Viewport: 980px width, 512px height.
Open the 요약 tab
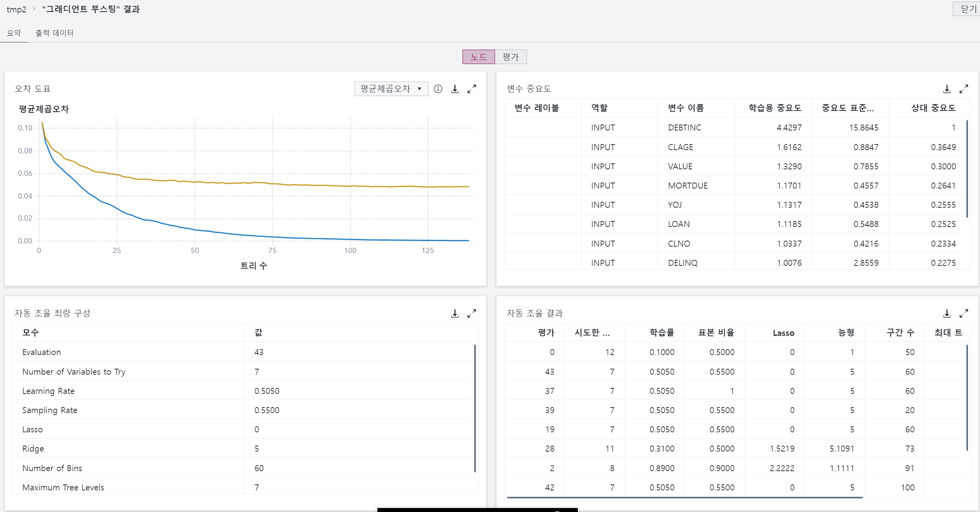click(x=14, y=33)
